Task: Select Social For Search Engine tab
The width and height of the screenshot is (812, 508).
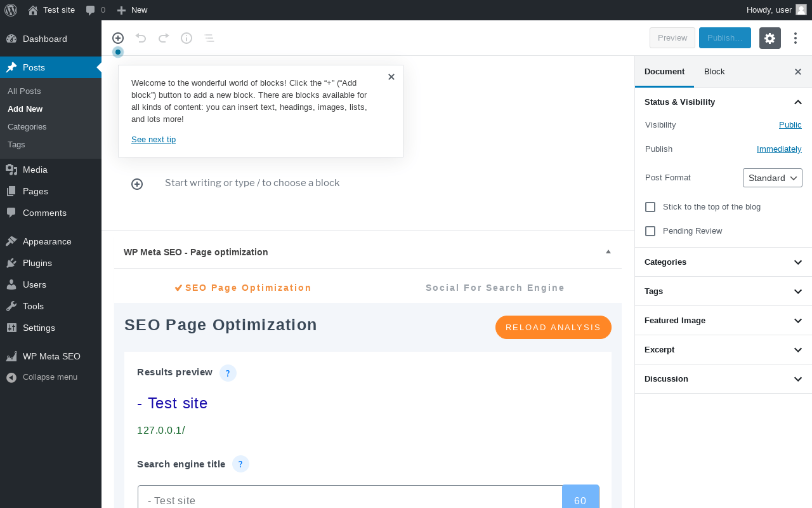Action: pyautogui.click(x=495, y=288)
